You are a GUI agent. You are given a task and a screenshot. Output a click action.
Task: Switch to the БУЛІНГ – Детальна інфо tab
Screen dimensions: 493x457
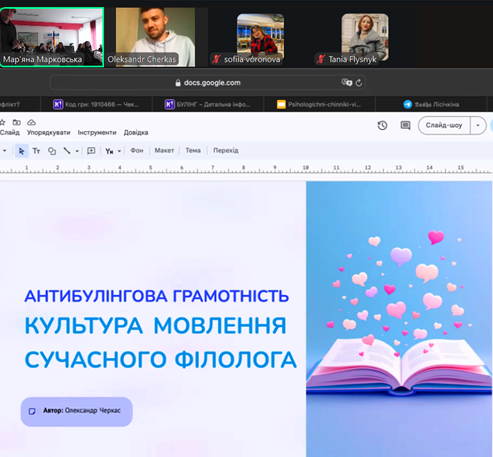coord(208,104)
